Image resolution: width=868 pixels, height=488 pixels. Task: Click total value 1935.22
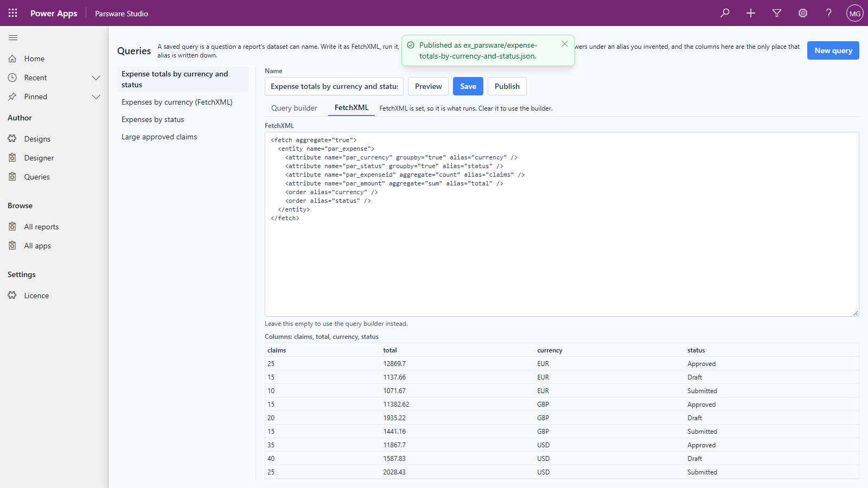click(x=394, y=418)
